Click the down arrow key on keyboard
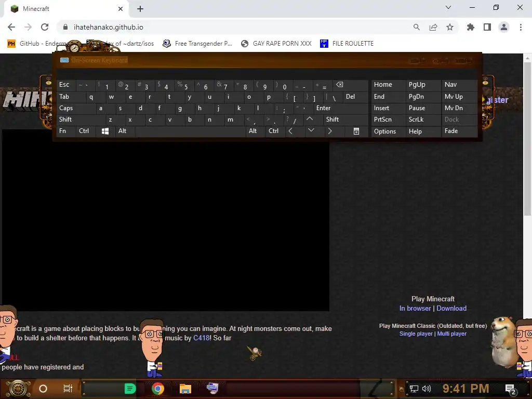The height and width of the screenshot is (399, 532). 311,130
